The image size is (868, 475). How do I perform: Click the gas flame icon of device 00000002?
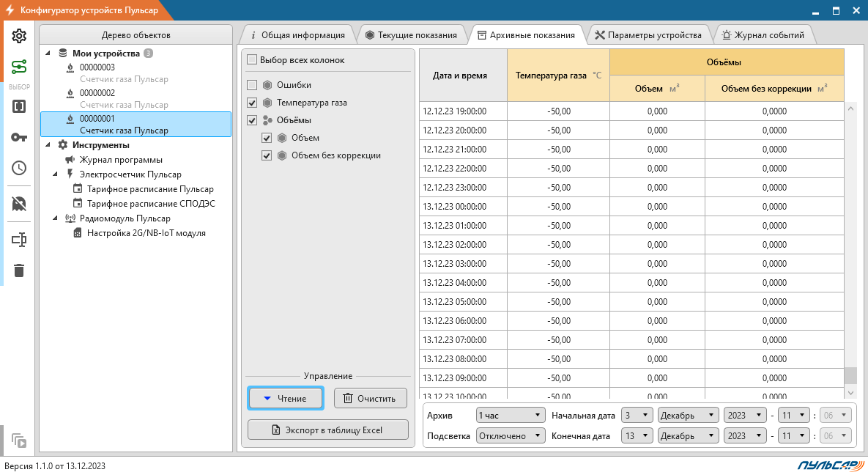[70, 93]
